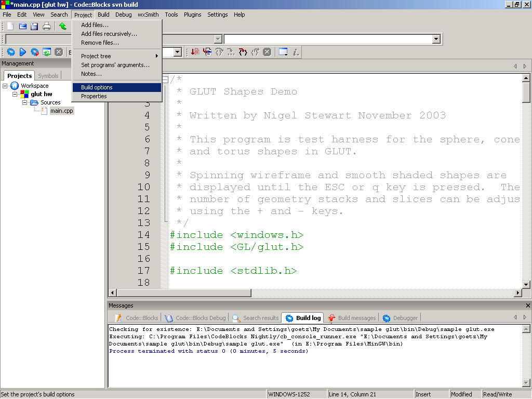Collapse the glut hw project node

tap(15, 94)
